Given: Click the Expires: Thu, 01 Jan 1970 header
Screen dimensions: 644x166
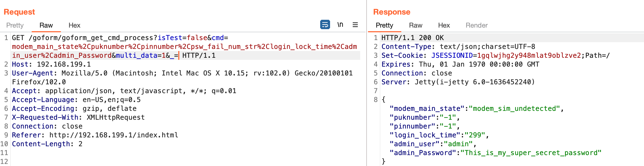Looking at the screenshot, I should 461,64.
